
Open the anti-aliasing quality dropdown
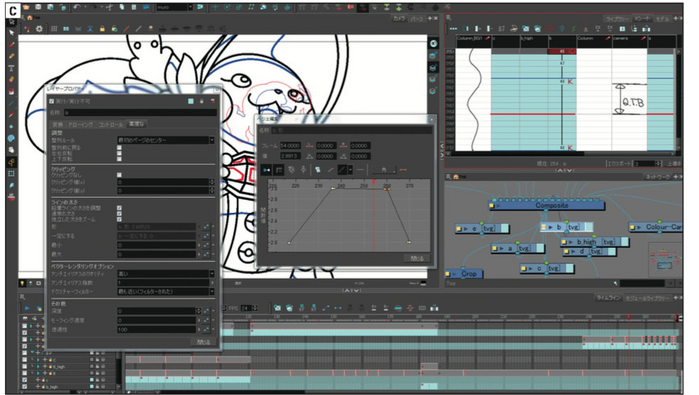(x=211, y=274)
